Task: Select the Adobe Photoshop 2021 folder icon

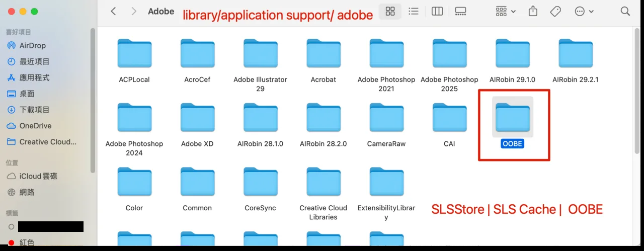Action: 386,53
